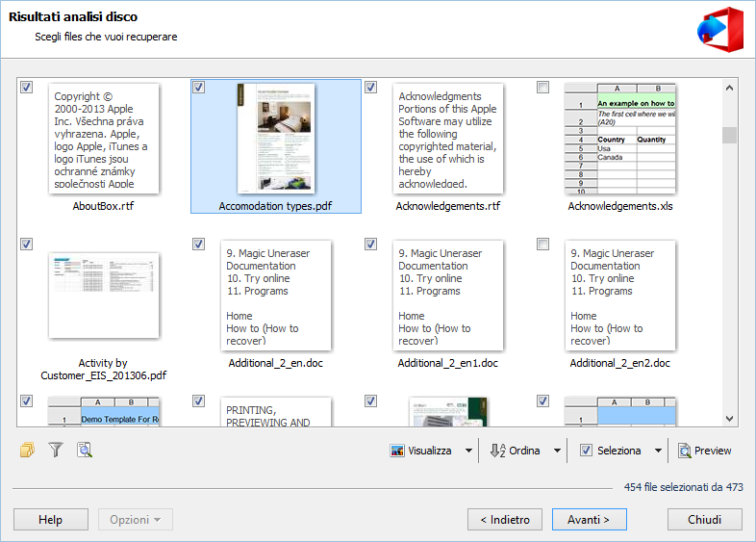The image size is (756, 542).
Task: Check the Acknowledgements.xls checkbox
Action: point(543,88)
